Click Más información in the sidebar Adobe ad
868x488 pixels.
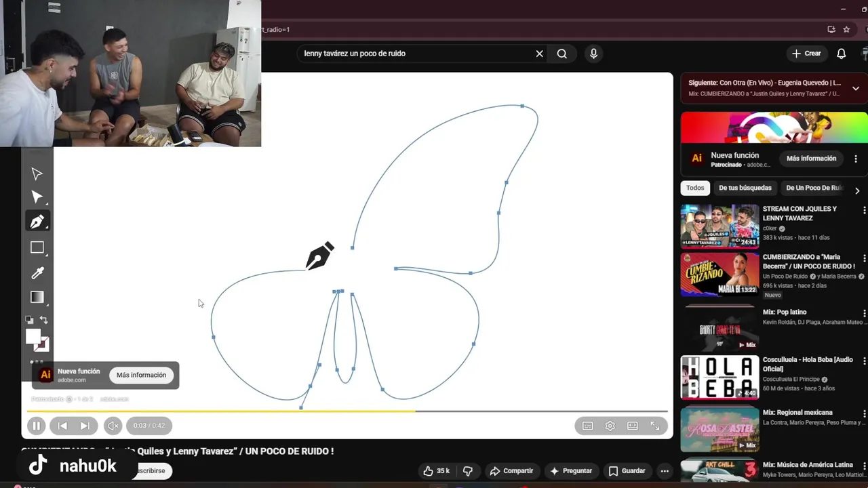click(811, 159)
